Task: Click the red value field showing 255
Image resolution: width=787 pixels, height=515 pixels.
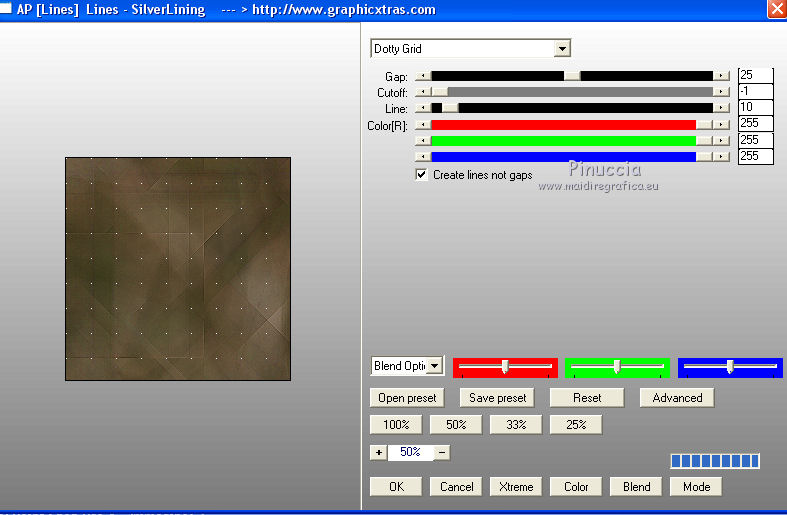Action: point(755,123)
